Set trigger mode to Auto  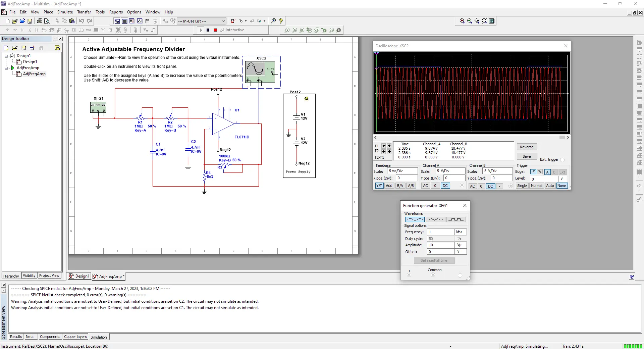(550, 186)
